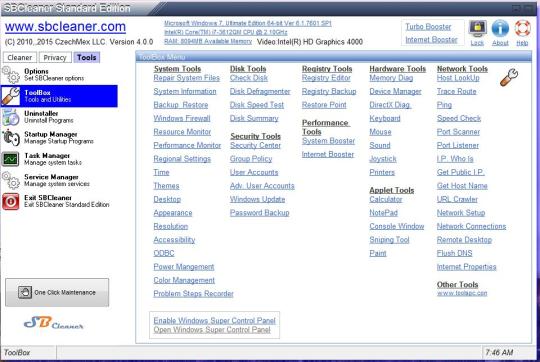Open the About info icon
This screenshot has width=540, height=362.
[x=500, y=28]
